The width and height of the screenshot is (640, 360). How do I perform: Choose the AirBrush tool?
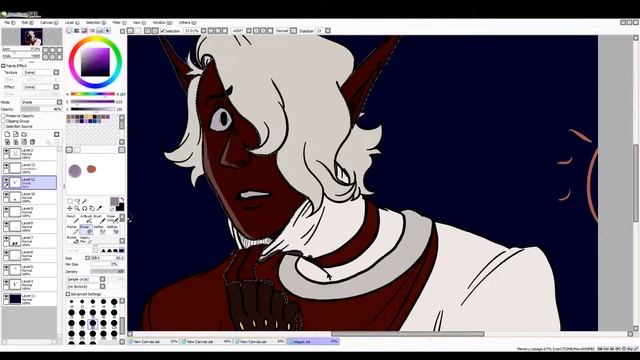(86, 219)
